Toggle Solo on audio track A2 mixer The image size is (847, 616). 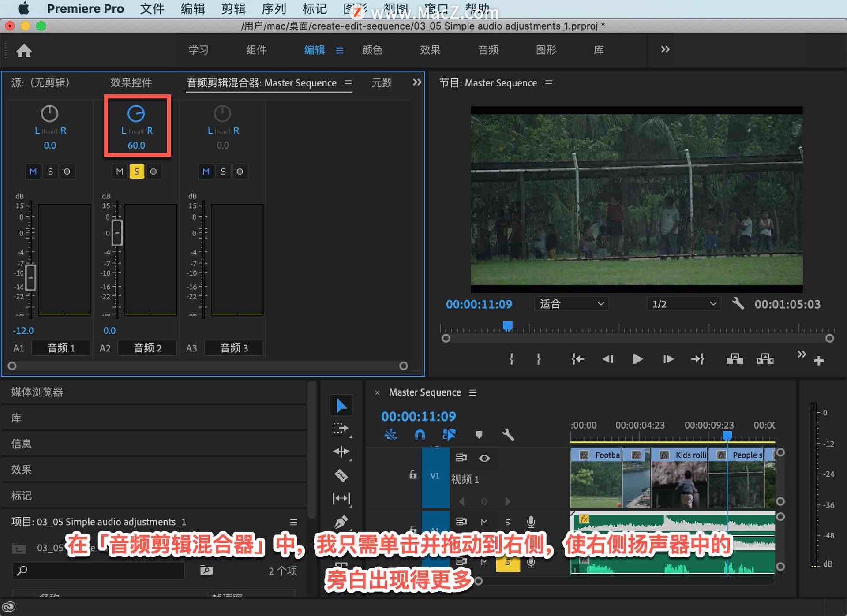(136, 172)
